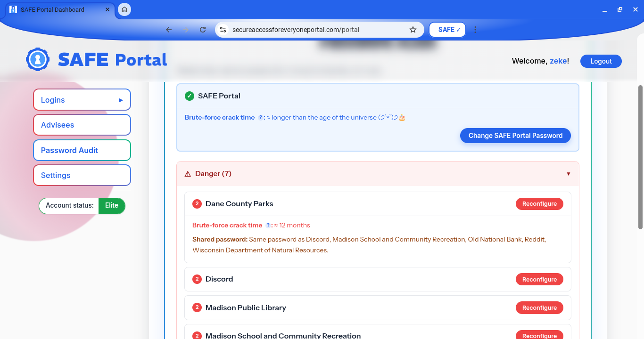
Task: Reconfigure the Discord password
Action: pyautogui.click(x=539, y=279)
